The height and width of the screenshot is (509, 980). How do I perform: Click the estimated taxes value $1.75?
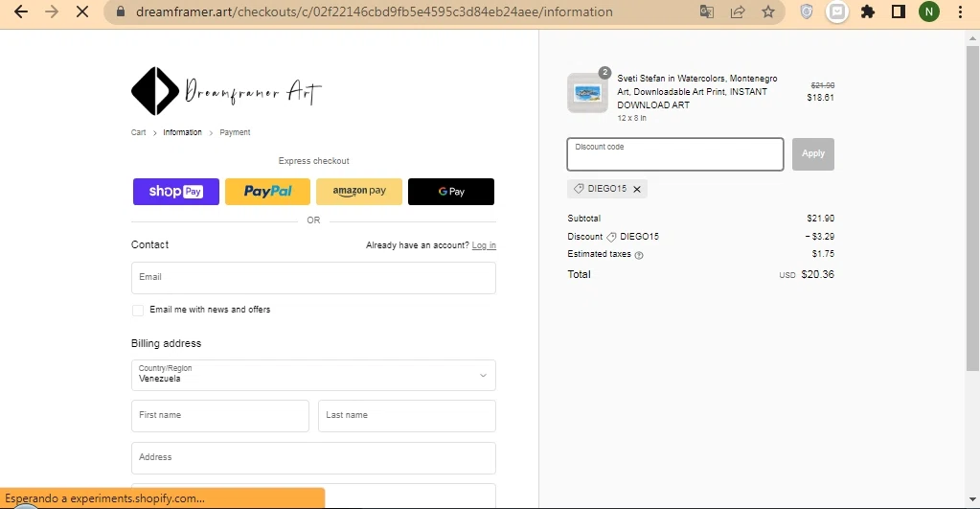point(823,254)
